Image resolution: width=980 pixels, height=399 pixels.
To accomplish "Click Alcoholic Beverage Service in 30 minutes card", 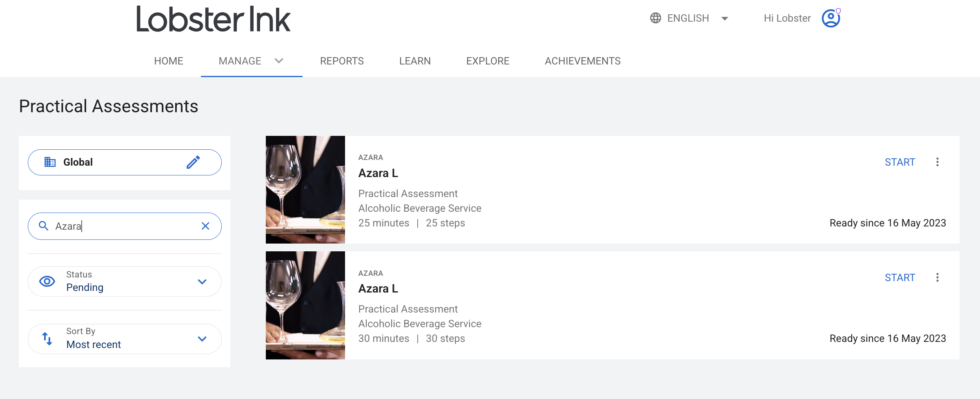I will point(420,324).
